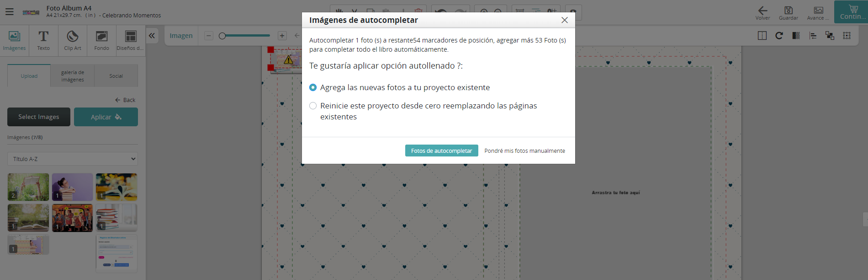868x280 pixels.
Task: Select open book on bench thumbnail
Action: tap(28, 218)
